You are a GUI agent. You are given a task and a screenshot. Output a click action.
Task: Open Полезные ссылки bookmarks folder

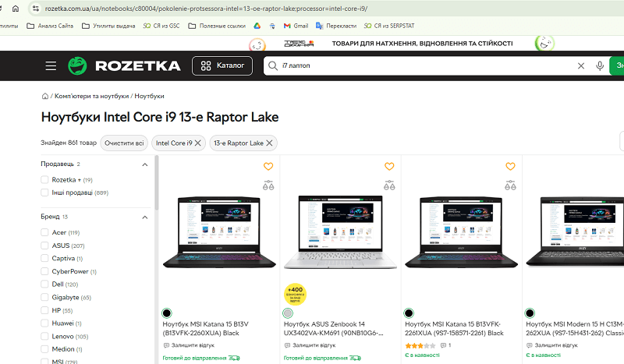click(217, 26)
